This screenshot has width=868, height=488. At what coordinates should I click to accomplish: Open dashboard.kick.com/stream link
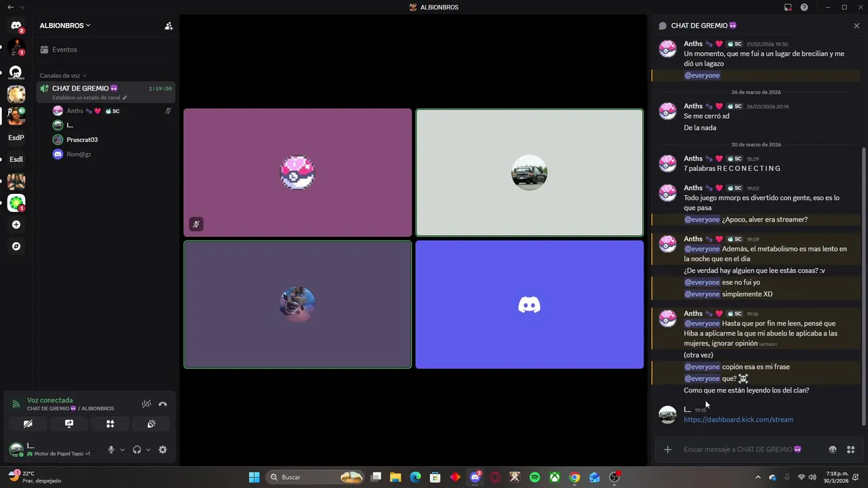(x=738, y=420)
